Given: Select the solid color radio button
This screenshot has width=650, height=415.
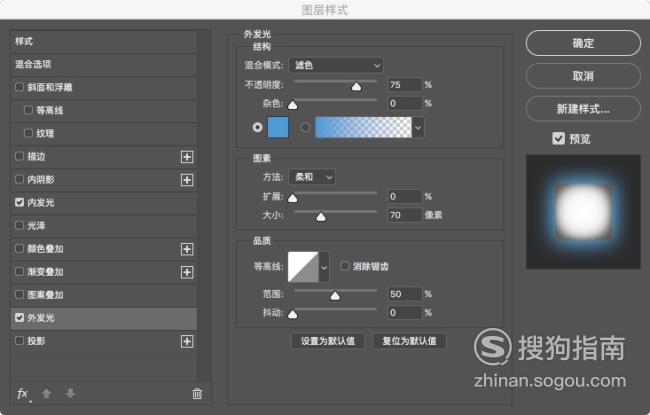Looking at the screenshot, I should coord(257,127).
